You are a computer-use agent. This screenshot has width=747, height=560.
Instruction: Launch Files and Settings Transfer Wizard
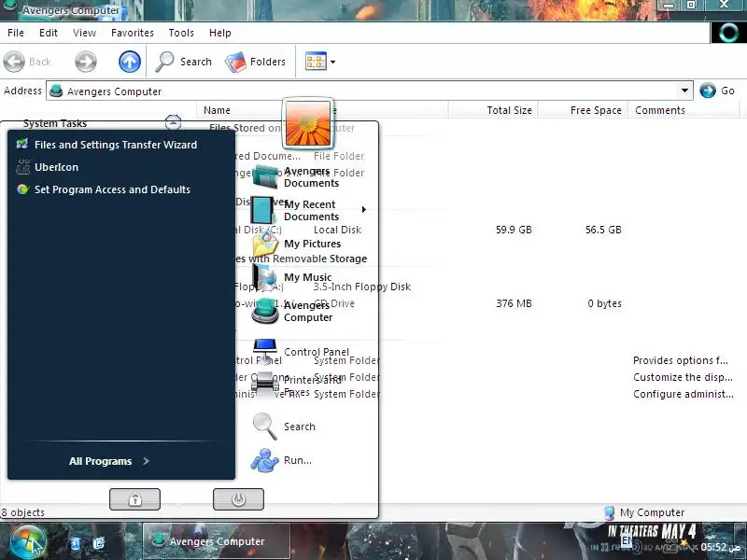(x=116, y=145)
